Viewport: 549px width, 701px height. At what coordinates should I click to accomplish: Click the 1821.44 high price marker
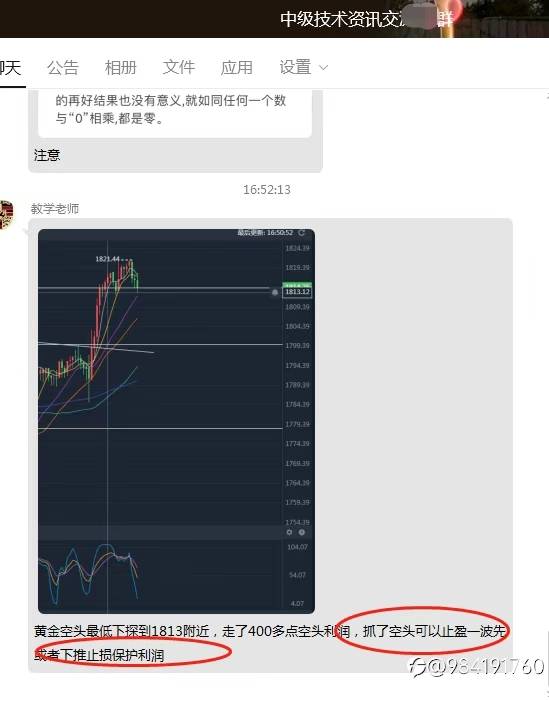pos(108,259)
